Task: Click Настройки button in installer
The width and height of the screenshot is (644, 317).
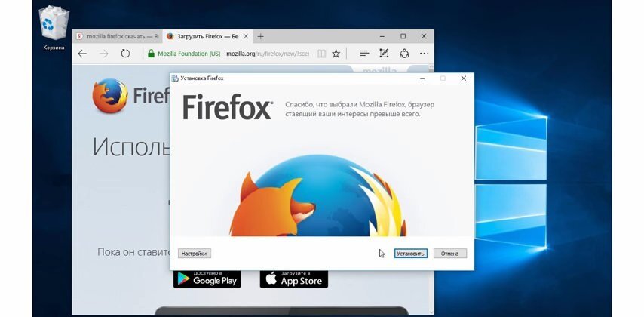Action: 195,254
